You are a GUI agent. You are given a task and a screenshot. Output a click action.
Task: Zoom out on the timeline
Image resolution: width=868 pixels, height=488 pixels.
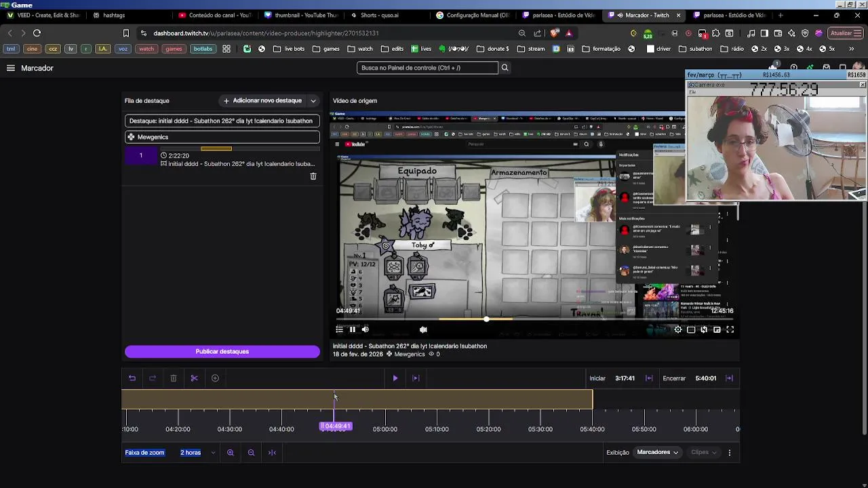(x=251, y=453)
